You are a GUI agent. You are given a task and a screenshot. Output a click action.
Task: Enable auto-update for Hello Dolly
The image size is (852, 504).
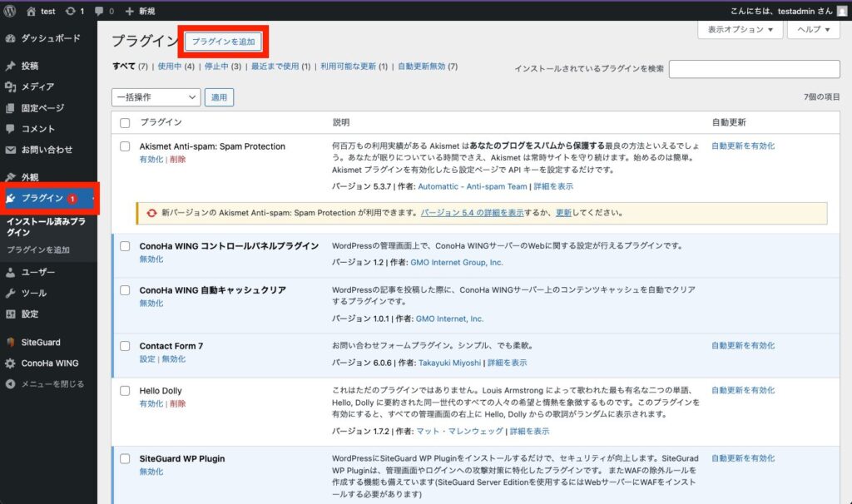point(743,390)
